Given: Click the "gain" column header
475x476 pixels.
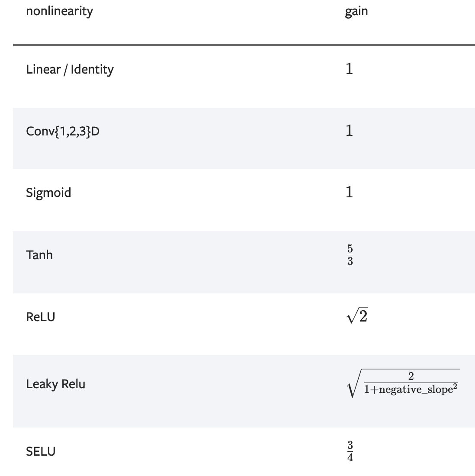Looking at the screenshot, I should [356, 11].
